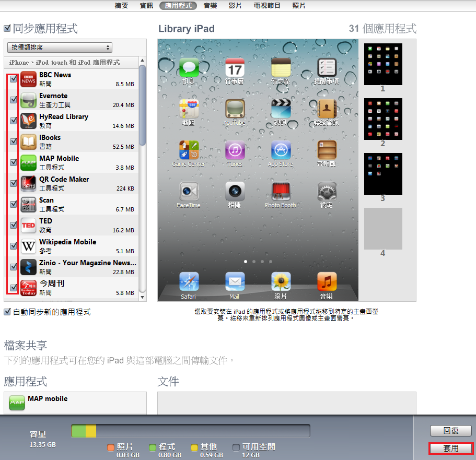Select the iBooks app icon in list
The width and height of the screenshot is (476, 460).
point(29,142)
